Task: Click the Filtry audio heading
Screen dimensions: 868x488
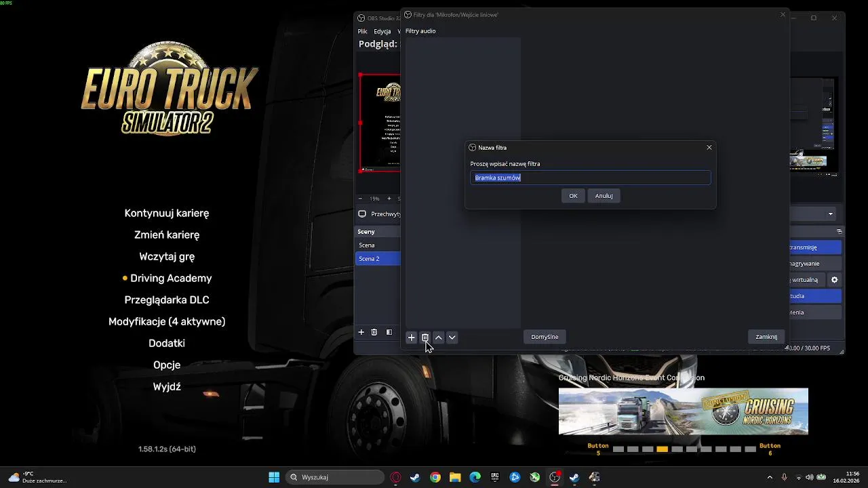Action: pos(420,31)
